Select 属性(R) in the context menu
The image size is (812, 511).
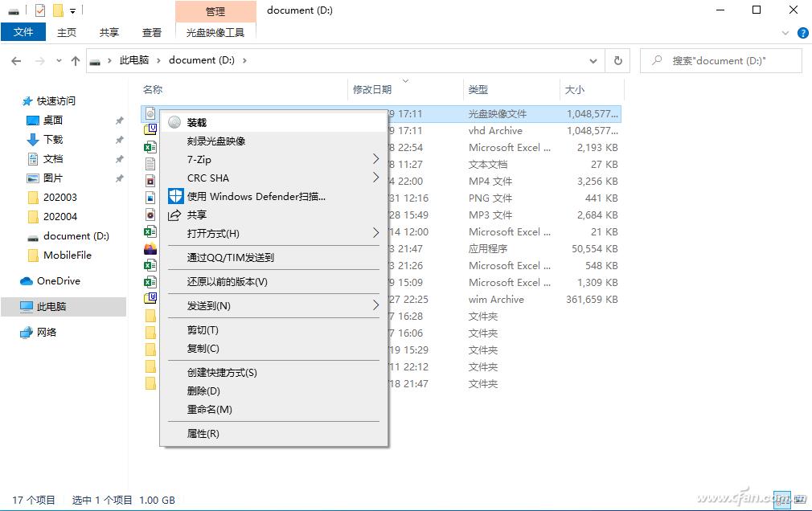coord(203,434)
